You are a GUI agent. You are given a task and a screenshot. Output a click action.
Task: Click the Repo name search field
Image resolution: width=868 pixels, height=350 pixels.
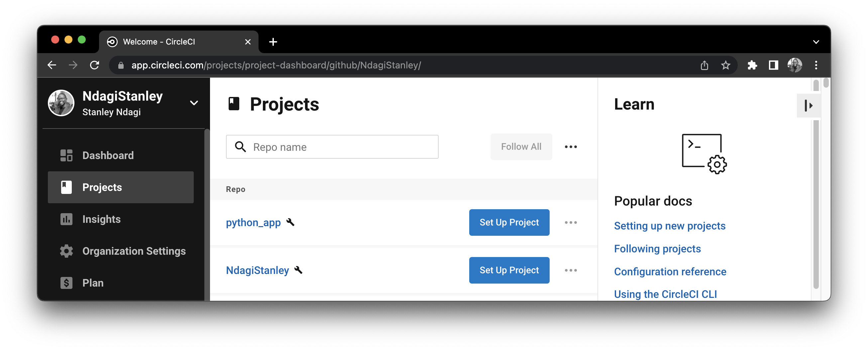click(x=332, y=147)
